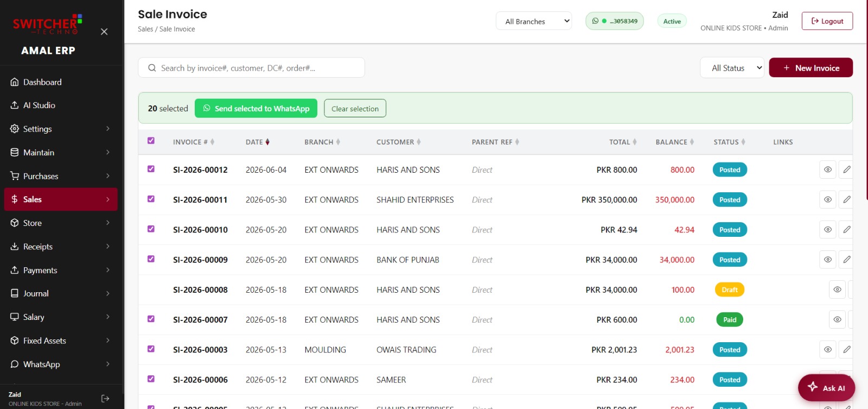Open the Fixed Assets menu item
This screenshot has width=868, height=409.
(x=60, y=341)
